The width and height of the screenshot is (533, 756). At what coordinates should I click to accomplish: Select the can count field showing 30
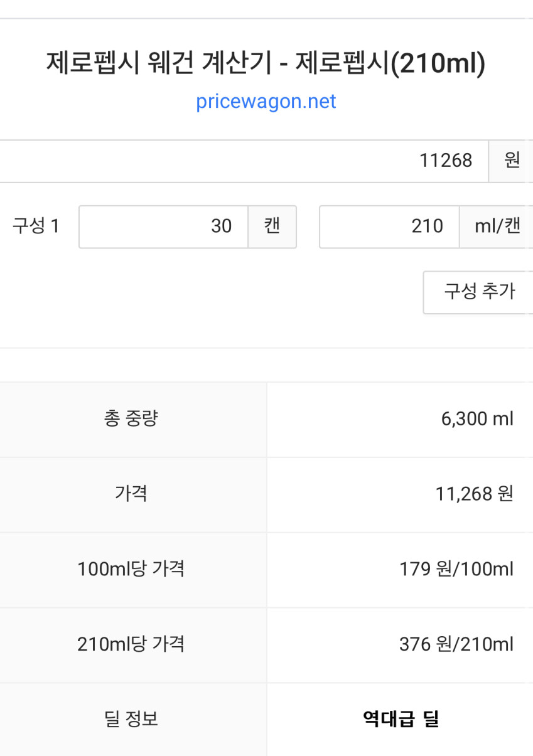(x=163, y=226)
